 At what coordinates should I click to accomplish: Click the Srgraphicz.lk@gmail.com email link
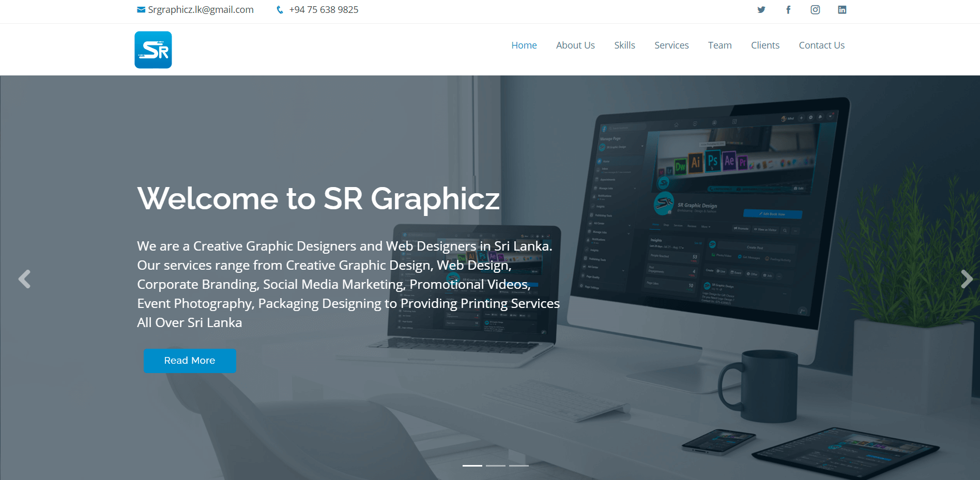[201, 10]
